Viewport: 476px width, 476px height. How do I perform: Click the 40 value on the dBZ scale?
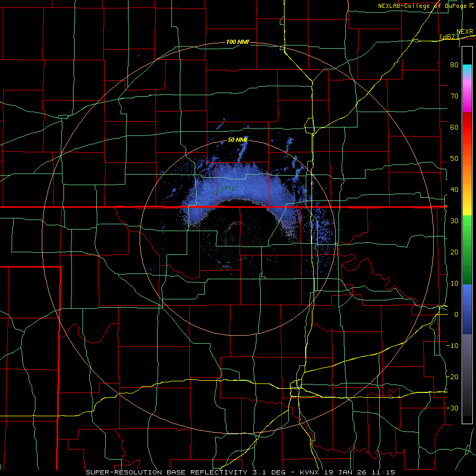point(454,190)
